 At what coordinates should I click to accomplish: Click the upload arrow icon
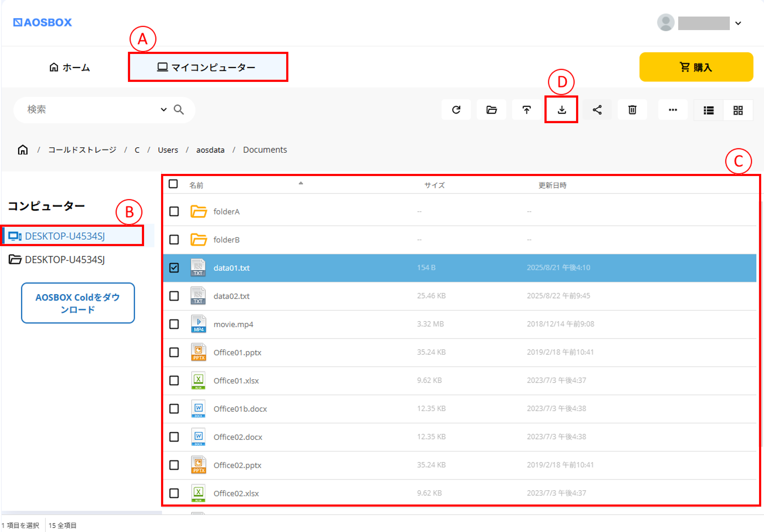[x=526, y=110]
